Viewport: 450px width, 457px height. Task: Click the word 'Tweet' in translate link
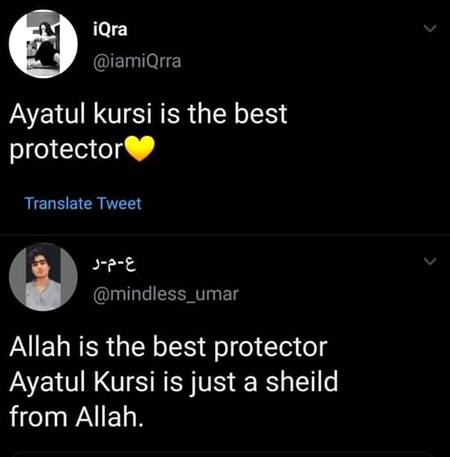point(119,203)
